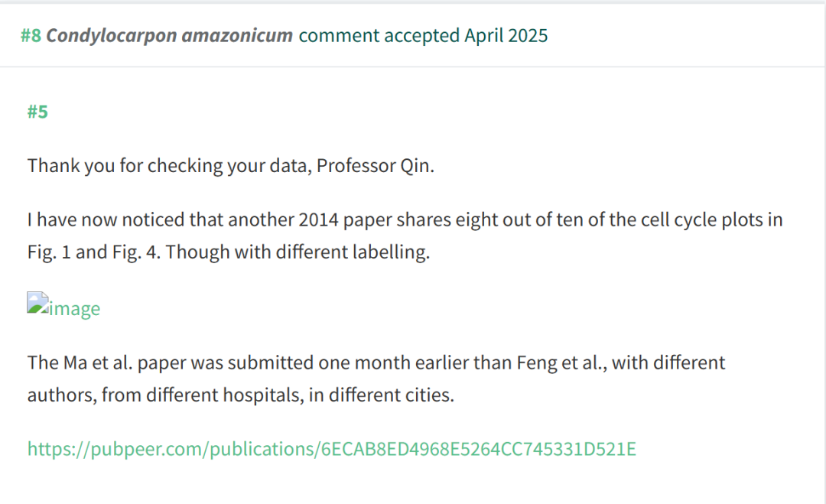This screenshot has height=504, width=826.
Task: Click commenter name Condylocarpon amazonicum
Action: click(x=169, y=35)
